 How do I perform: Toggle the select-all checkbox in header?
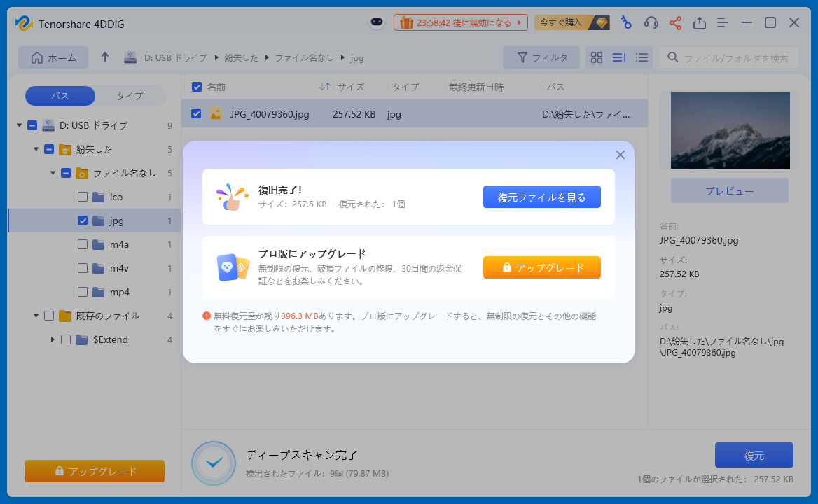pos(197,87)
